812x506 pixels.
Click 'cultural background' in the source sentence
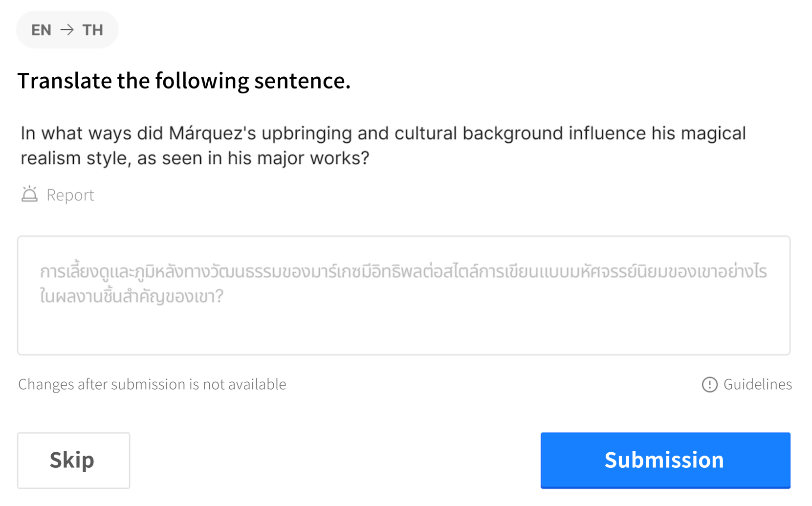[x=478, y=133]
